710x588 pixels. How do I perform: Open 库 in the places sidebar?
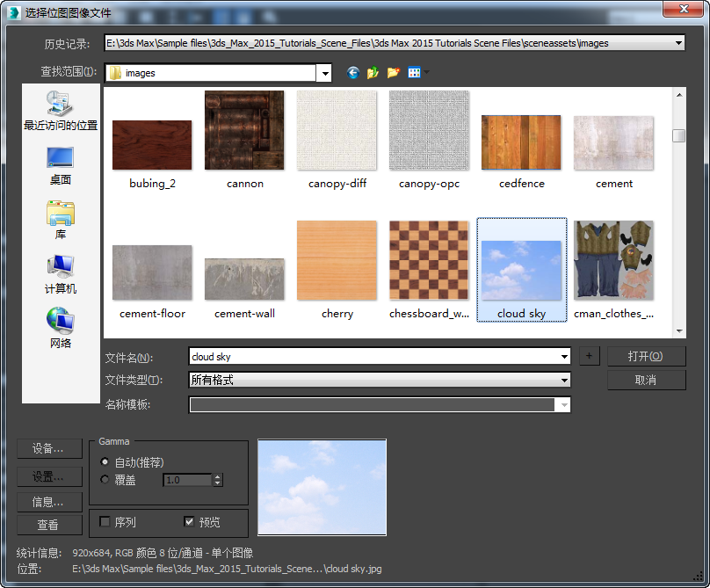click(x=60, y=219)
